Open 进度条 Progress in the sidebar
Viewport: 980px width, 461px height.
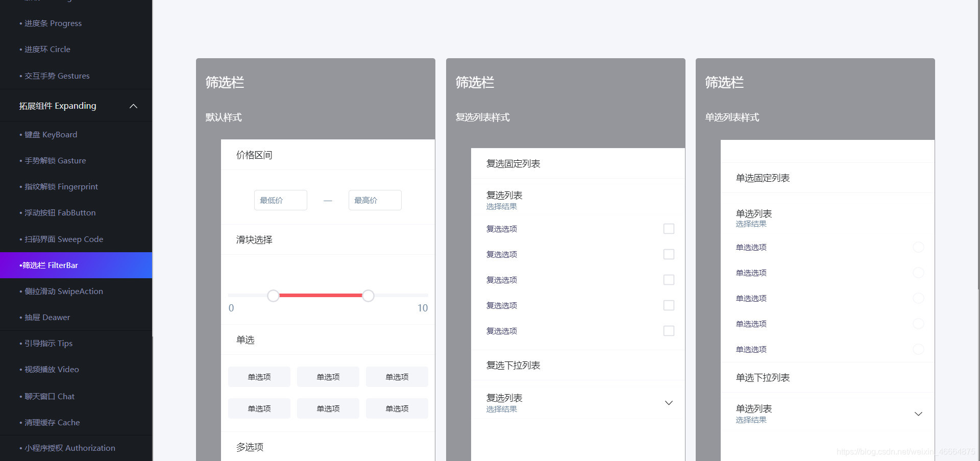pyautogui.click(x=52, y=23)
